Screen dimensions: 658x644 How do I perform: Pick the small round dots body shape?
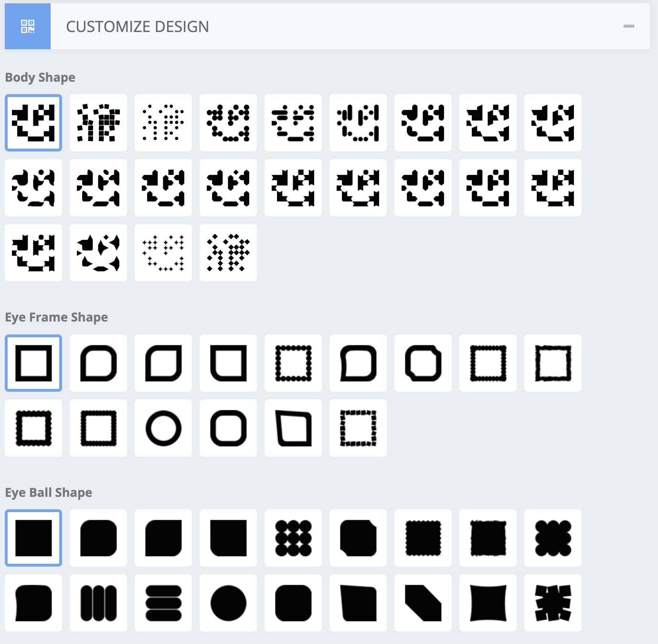coord(163,123)
